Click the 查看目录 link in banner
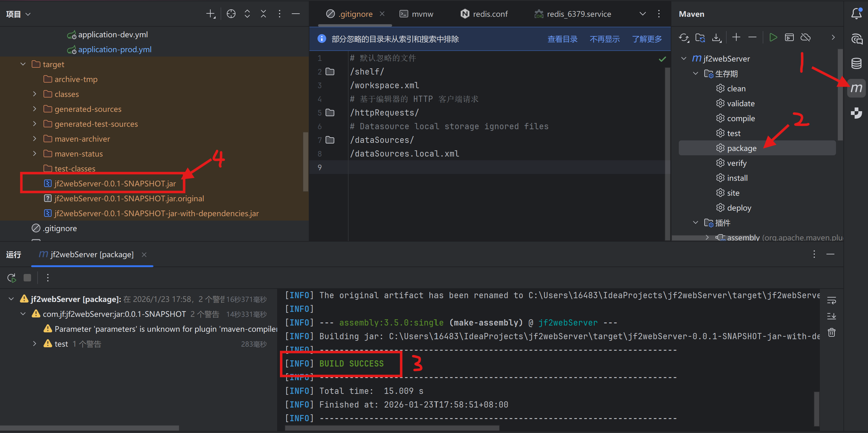The height and width of the screenshot is (433, 868). [562, 39]
